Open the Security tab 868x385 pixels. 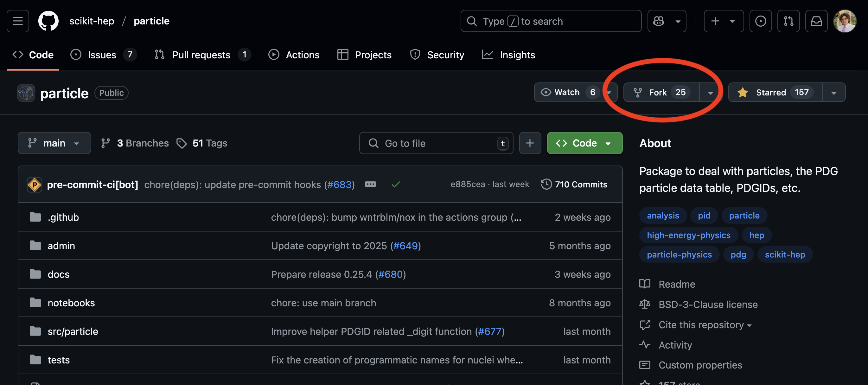(437, 55)
